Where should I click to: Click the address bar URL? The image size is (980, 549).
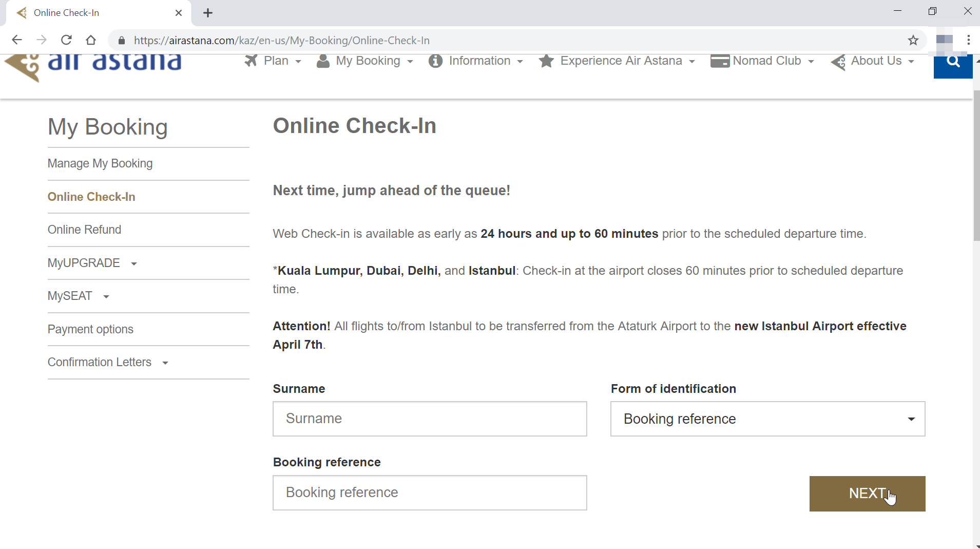coord(282,40)
